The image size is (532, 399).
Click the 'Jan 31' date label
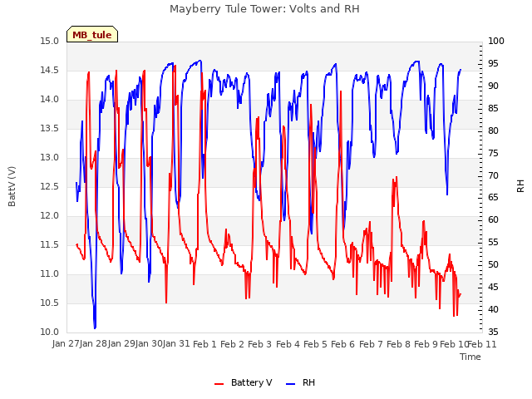(x=176, y=344)
